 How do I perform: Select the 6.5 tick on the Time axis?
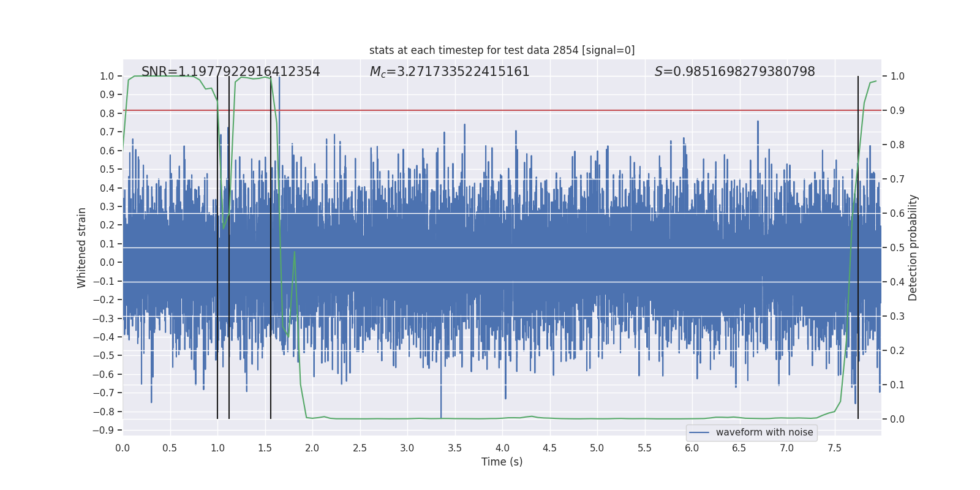[x=739, y=448]
